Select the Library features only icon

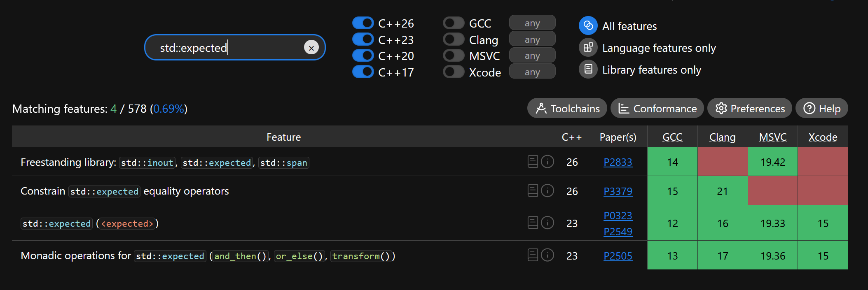point(588,70)
